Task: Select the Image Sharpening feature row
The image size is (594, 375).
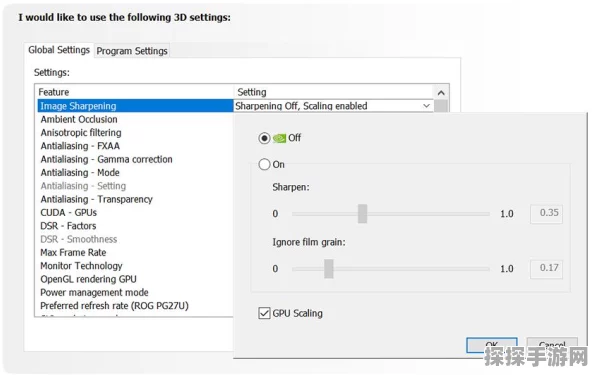Action: 136,106
